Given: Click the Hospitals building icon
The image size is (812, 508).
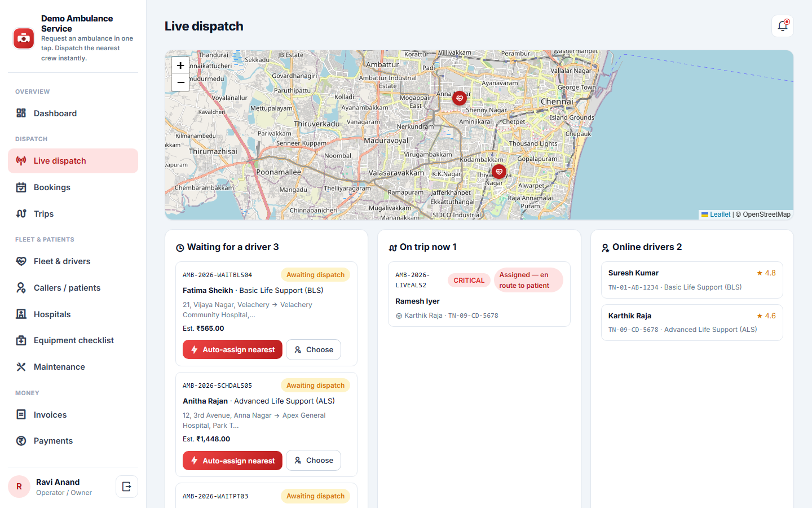Looking at the screenshot, I should [x=21, y=314].
